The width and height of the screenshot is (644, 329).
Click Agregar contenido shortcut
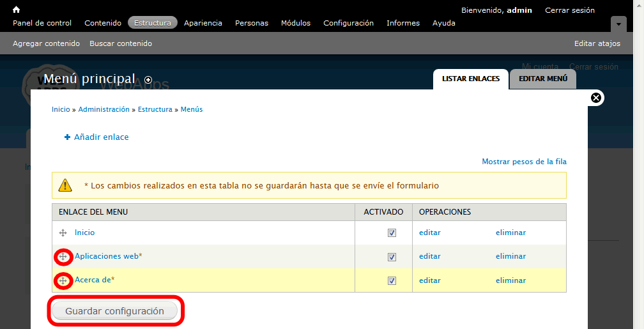[46, 43]
